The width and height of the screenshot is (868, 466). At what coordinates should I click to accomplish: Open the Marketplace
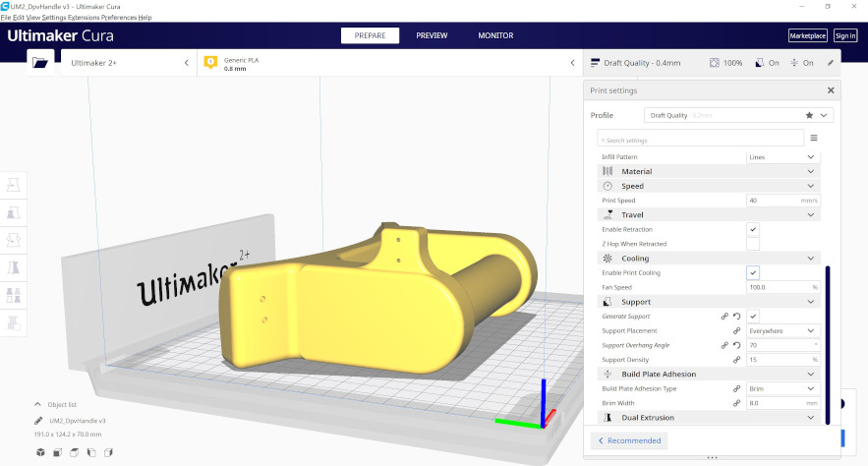[x=808, y=35]
